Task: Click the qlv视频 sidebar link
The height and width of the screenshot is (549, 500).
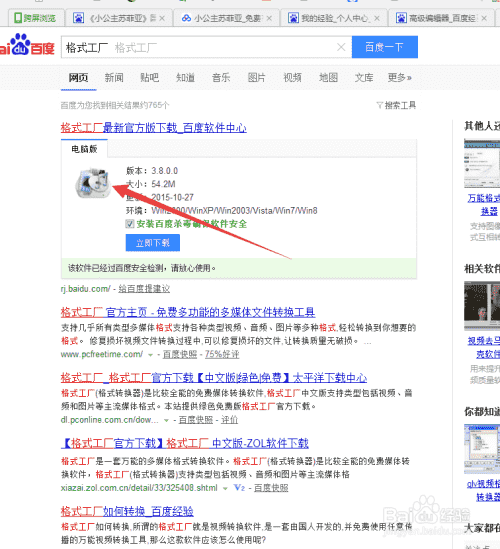Action: 485,490
